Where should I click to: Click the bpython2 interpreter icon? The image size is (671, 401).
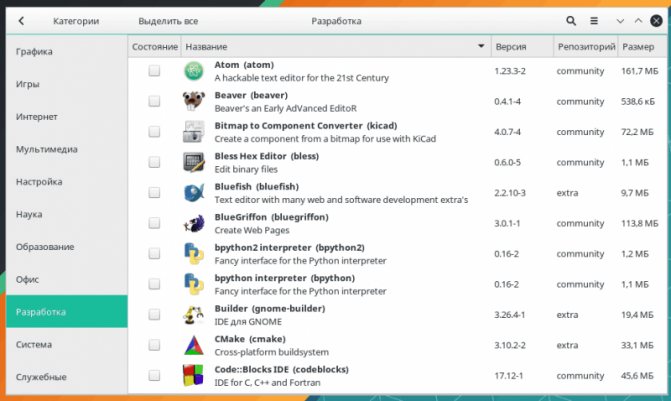click(194, 253)
